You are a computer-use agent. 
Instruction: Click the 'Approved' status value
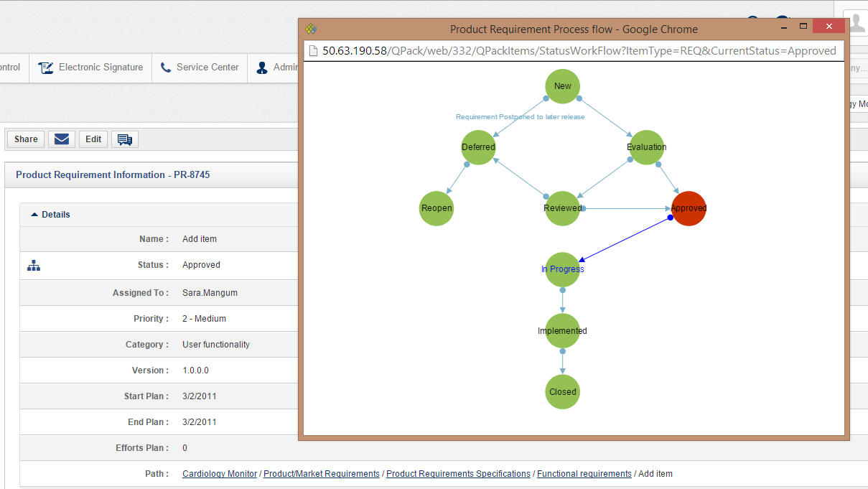201,265
